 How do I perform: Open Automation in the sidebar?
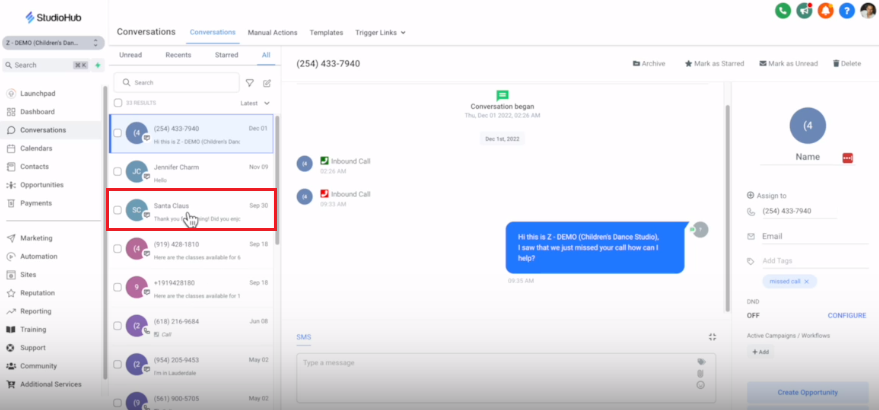click(39, 256)
